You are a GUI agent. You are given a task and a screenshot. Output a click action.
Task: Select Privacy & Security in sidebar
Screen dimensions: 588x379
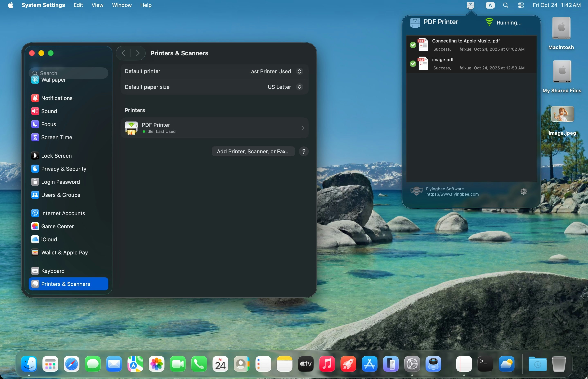[64, 169]
